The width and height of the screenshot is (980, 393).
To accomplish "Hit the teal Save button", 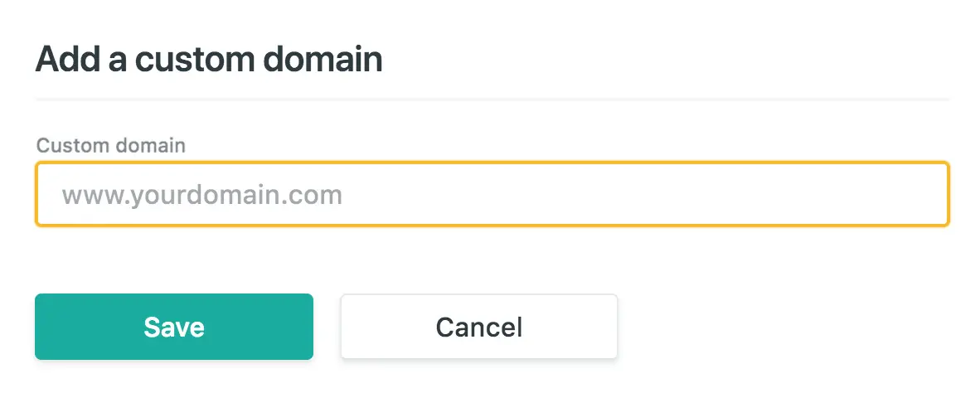I will pyautogui.click(x=174, y=327).
